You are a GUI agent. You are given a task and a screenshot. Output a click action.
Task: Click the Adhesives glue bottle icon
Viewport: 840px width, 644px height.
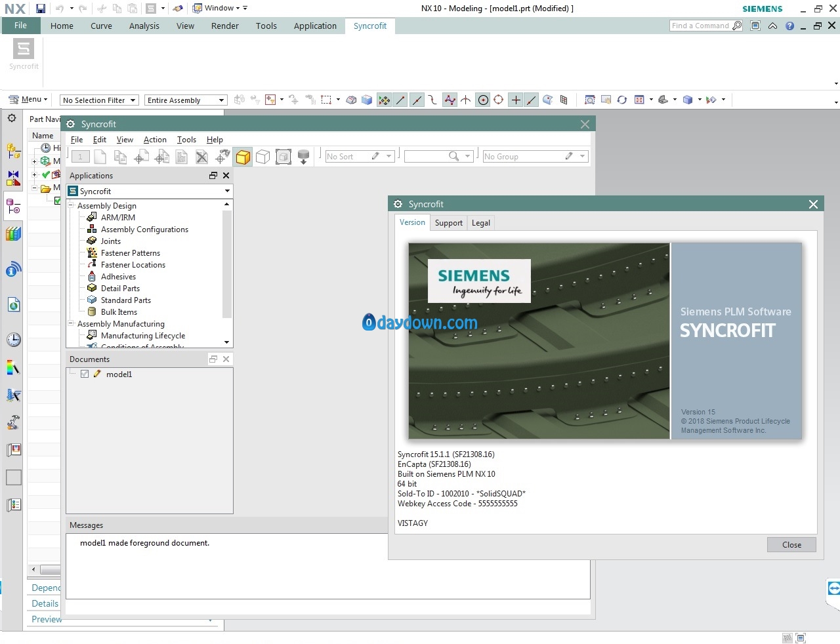pos(92,276)
